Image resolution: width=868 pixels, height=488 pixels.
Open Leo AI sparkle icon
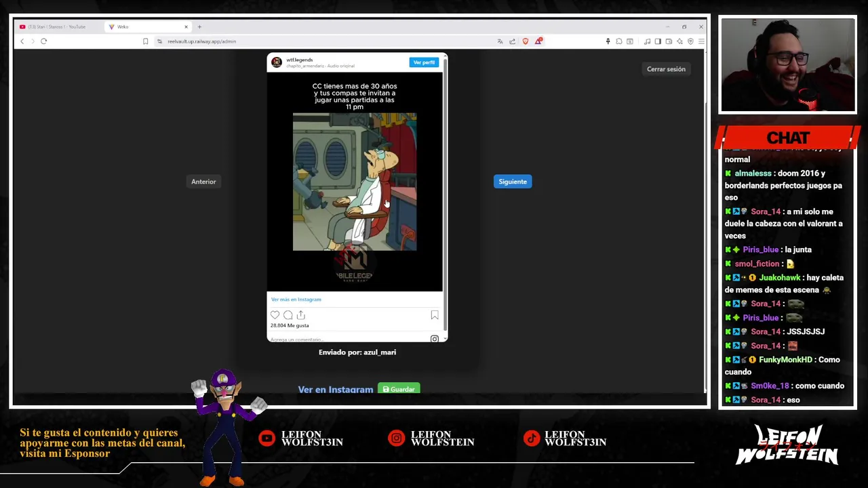point(679,41)
